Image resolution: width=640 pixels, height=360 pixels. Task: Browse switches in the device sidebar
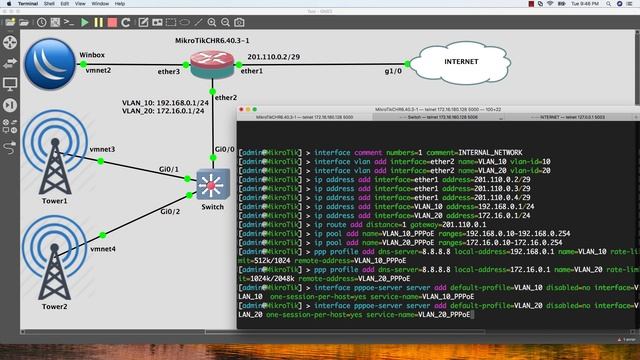point(10,63)
